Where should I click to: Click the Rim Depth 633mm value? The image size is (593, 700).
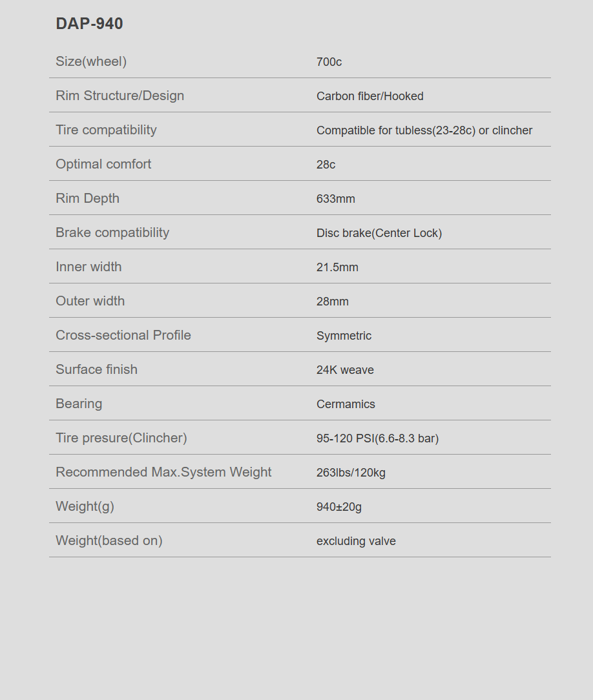[336, 199]
